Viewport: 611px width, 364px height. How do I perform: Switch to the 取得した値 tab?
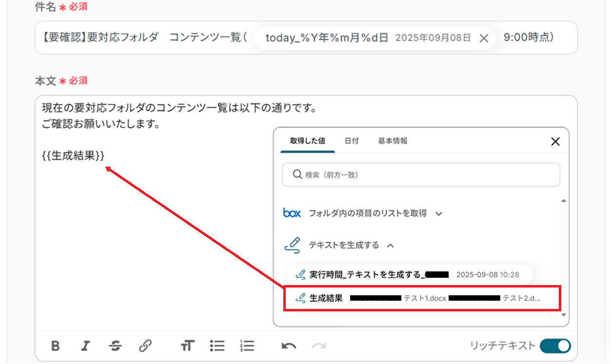click(308, 141)
